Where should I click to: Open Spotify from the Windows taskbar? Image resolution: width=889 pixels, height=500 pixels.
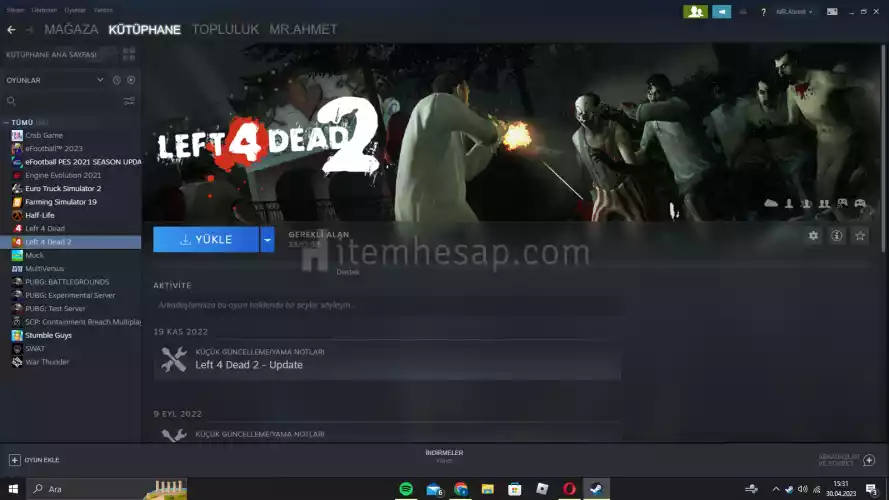tap(406, 489)
